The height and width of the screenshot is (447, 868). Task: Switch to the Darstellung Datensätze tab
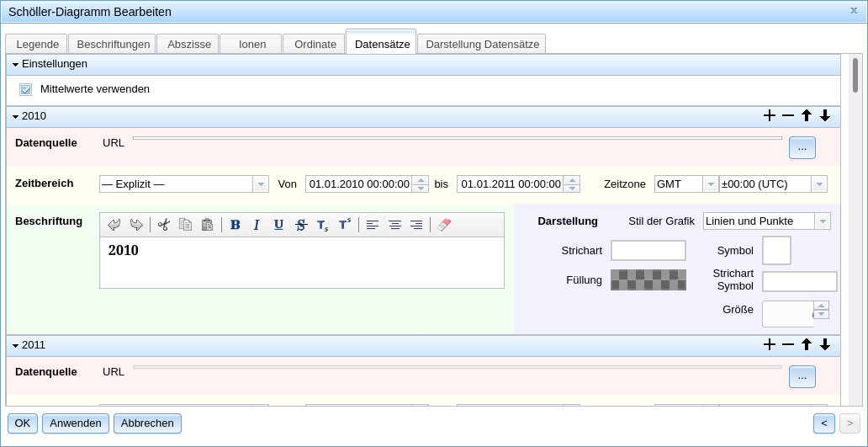tap(482, 45)
